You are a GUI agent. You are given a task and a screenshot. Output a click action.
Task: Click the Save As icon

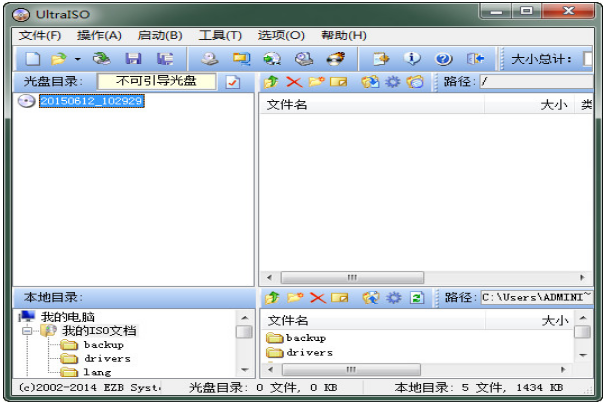(x=165, y=59)
